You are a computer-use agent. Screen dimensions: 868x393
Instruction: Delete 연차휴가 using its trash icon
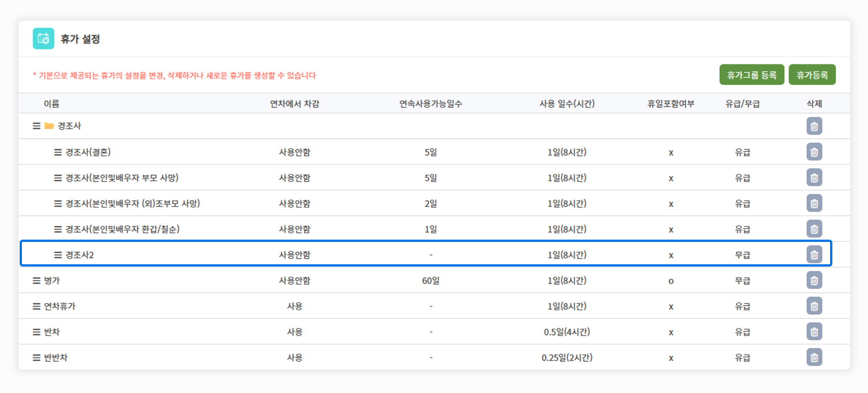coord(814,306)
